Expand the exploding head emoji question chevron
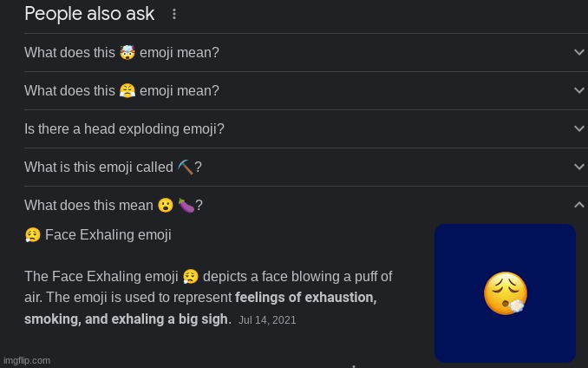 click(579, 52)
